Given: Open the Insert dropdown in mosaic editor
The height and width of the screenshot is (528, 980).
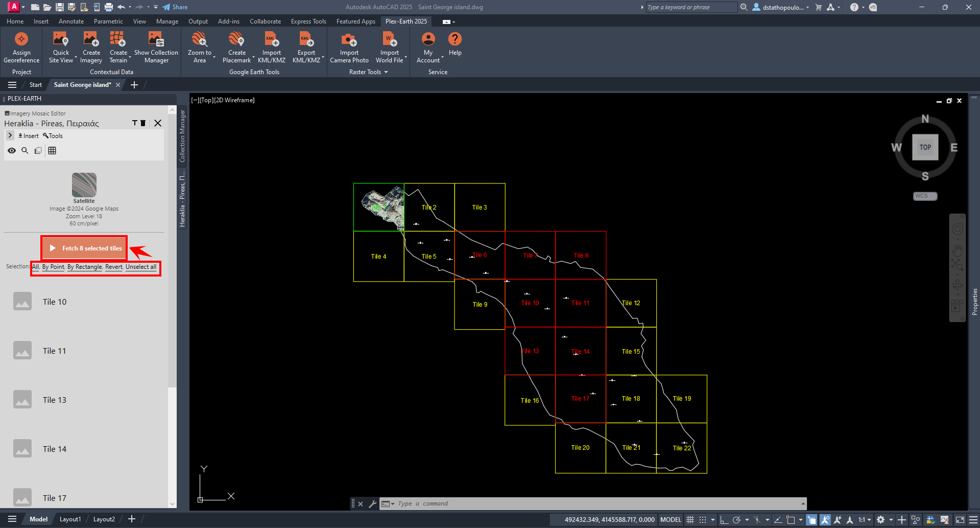Looking at the screenshot, I should point(28,136).
